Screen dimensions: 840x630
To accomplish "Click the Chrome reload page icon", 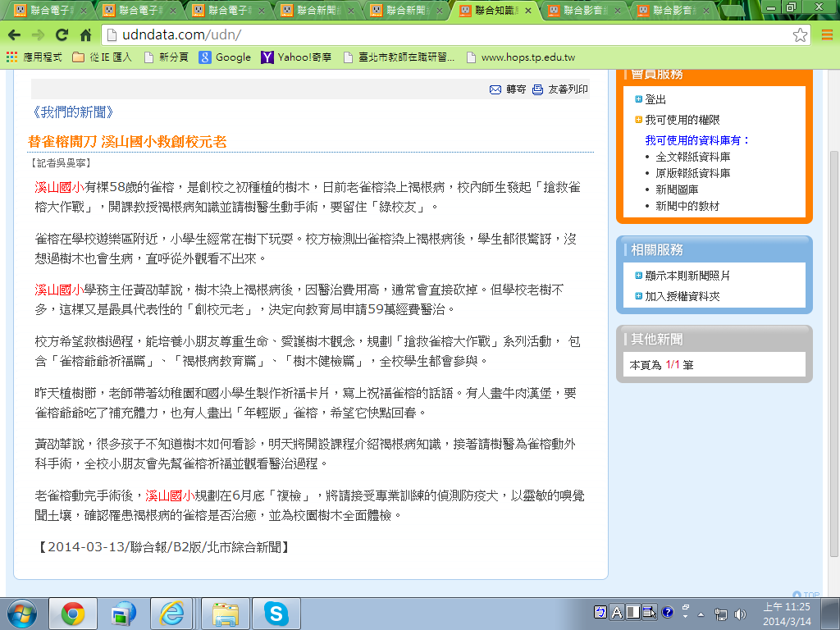I will pos(62,35).
